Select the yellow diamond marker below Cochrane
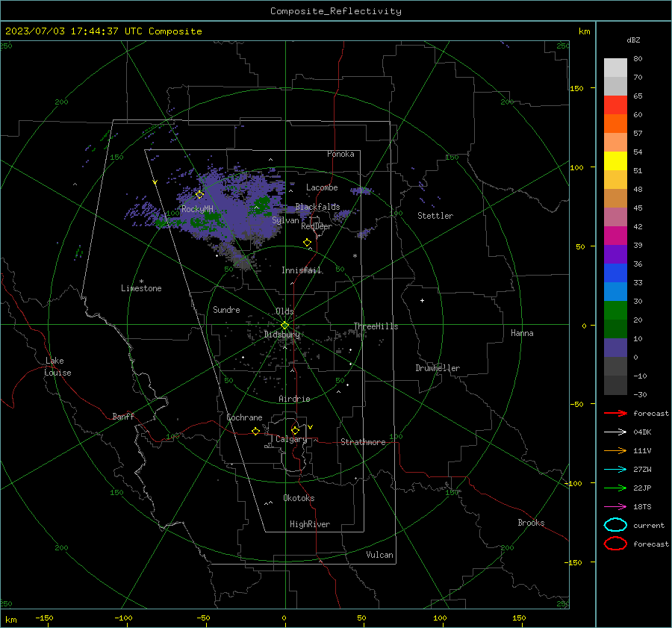Image resolution: width=672 pixels, height=628 pixels. point(256,431)
